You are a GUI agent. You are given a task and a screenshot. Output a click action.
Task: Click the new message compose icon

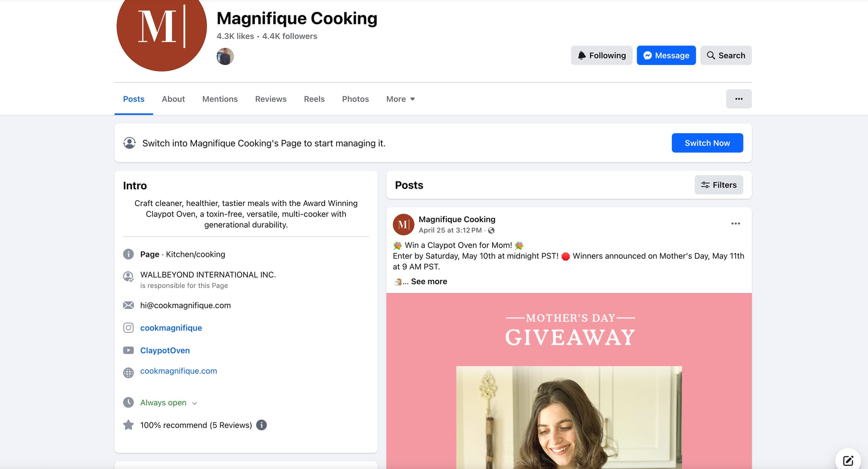pyautogui.click(x=848, y=460)
